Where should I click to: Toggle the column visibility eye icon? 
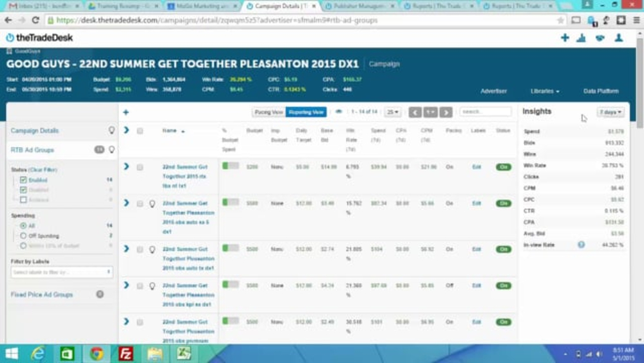339,112
